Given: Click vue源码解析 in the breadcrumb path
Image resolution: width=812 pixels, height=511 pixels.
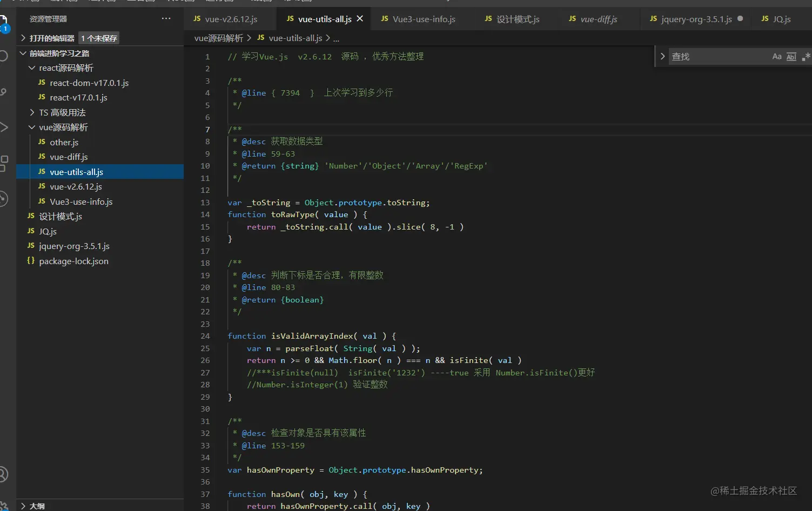Looking at the screenshot, I should [218, 38].
